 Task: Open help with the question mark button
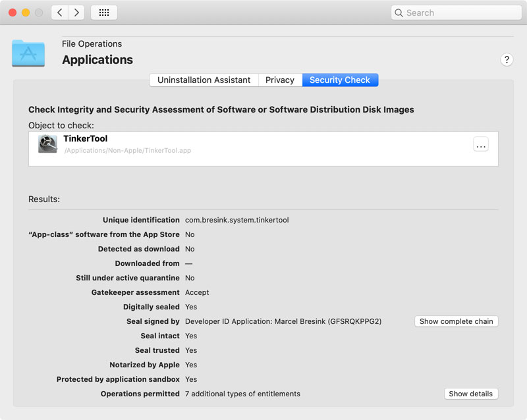[507, 60]
